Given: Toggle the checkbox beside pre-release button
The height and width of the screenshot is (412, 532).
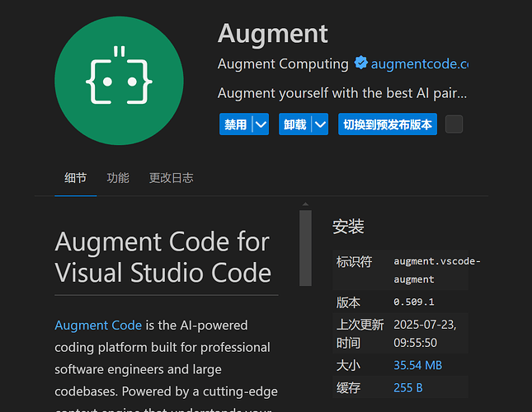Looking at the screenshot, I should (x=454, y=124).
